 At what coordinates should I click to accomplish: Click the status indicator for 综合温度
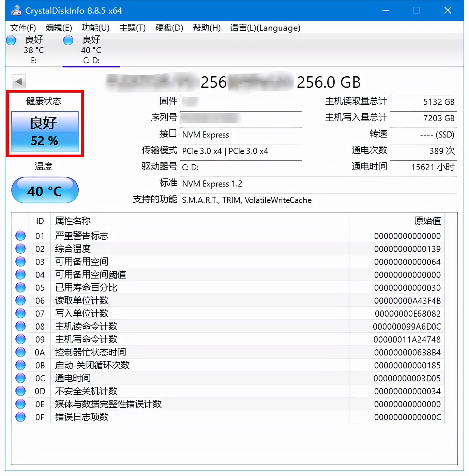pos(20,249)
